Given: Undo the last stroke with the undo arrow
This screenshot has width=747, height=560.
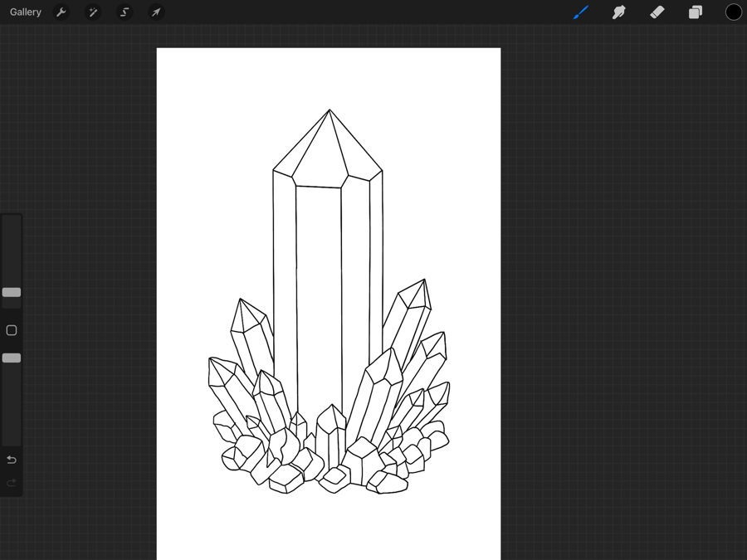Looking at the screenshot, I should tap(12, 460).
